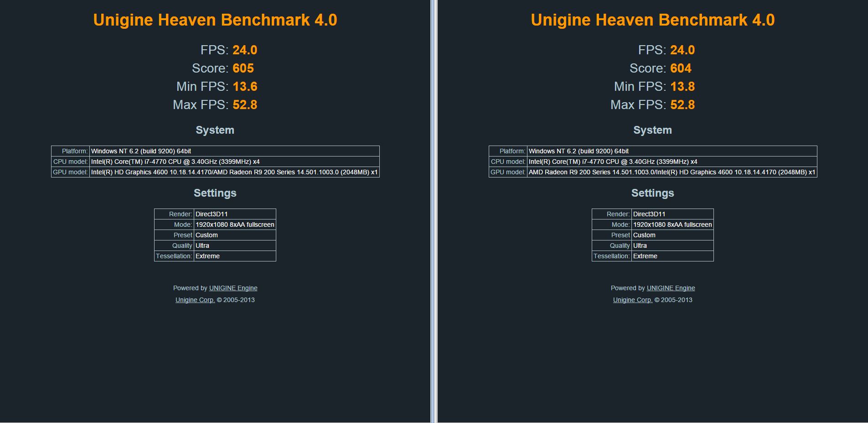Click right report's Windows NT 6.2 platform cell
Screen dimensions: 868x423
(672, 151)
